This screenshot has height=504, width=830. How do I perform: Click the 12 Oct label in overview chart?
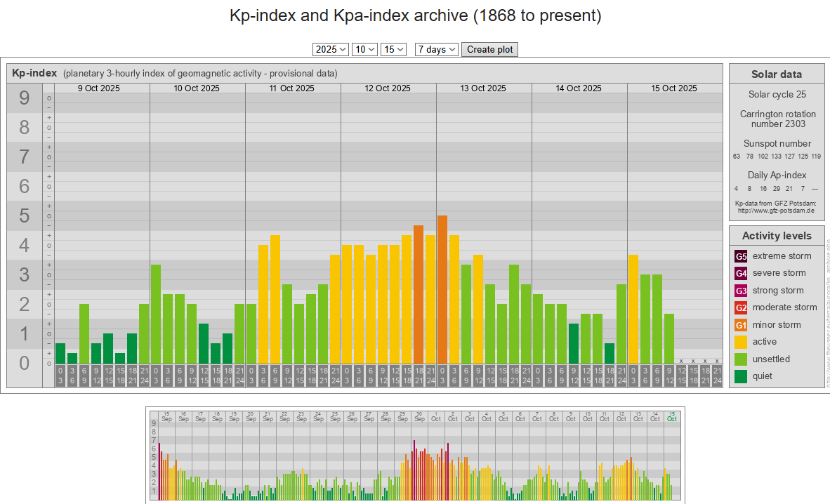(621, 417)
